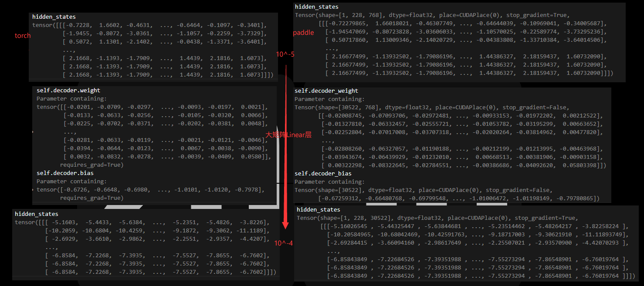The height and width of the screenshot is (286, 644).
Task: Click the 'self.decoder_bias' heading
Action: pos(323,174)
